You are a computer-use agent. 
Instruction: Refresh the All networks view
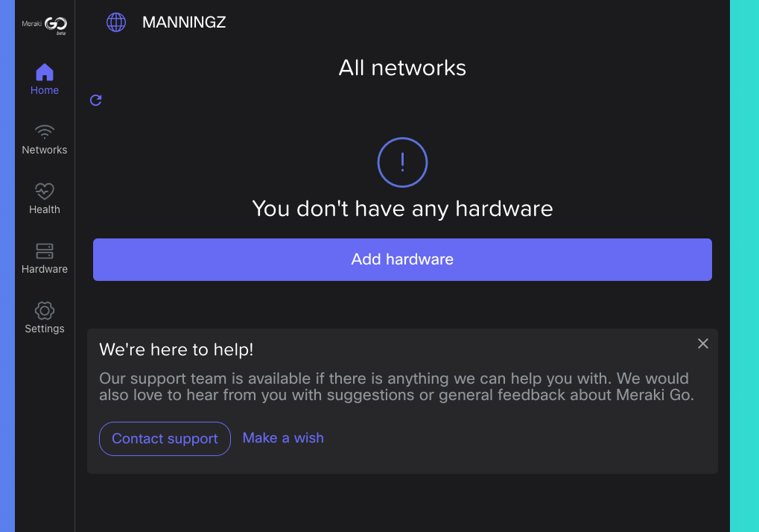point(95,100)
